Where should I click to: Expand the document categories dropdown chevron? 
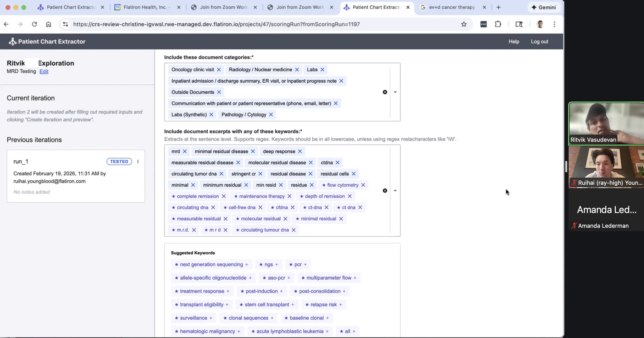(395, 92)
